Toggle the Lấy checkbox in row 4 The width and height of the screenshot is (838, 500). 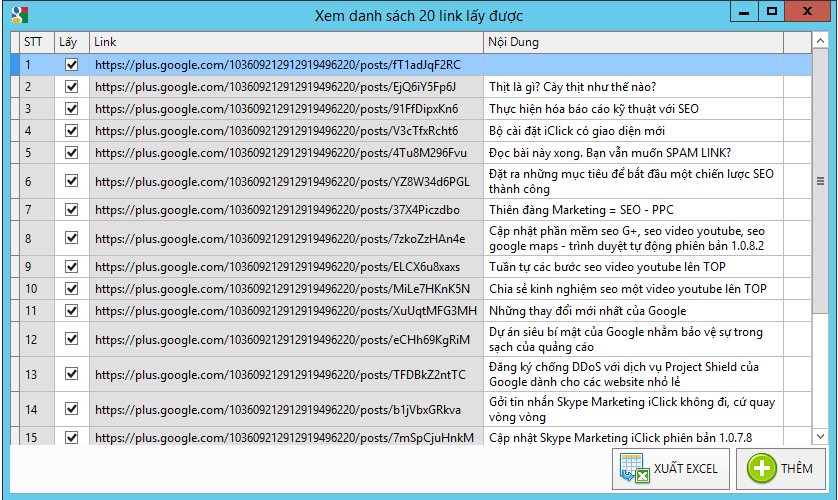coord(71,131)
